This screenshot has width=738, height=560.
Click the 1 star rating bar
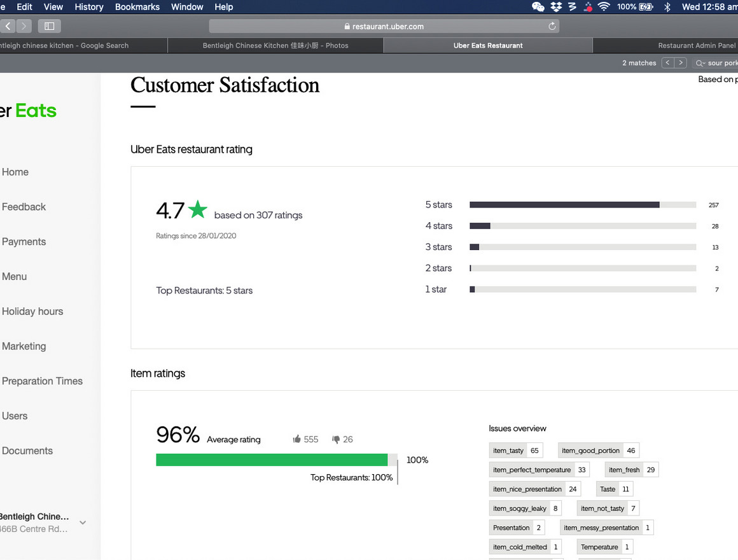click(x=583, y=290)
